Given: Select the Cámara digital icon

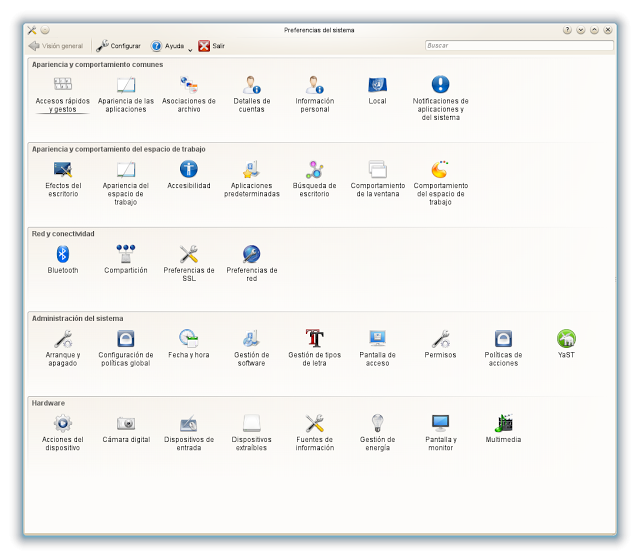Looking at the screenshot, I should point(125,424).
